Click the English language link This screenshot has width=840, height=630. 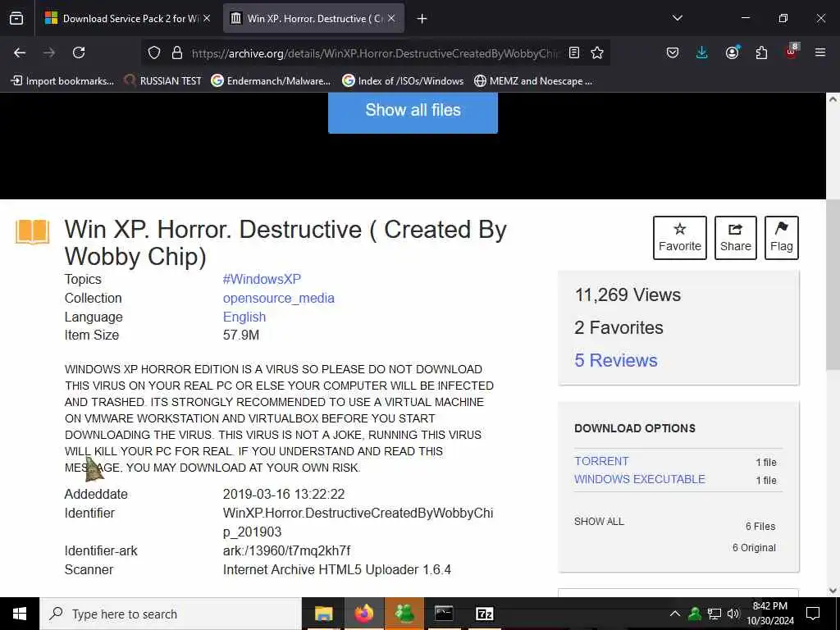click(x=244, y=317)
